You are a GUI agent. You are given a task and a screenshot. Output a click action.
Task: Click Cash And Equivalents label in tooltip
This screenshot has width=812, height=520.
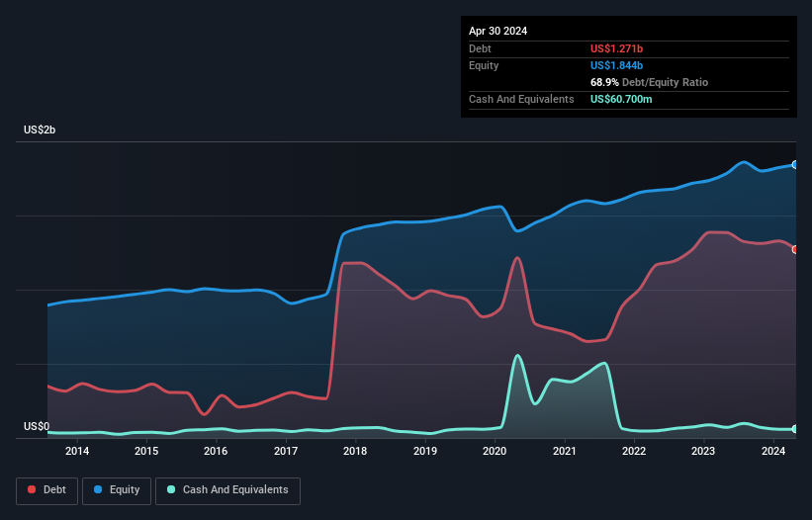pos(521,99)
